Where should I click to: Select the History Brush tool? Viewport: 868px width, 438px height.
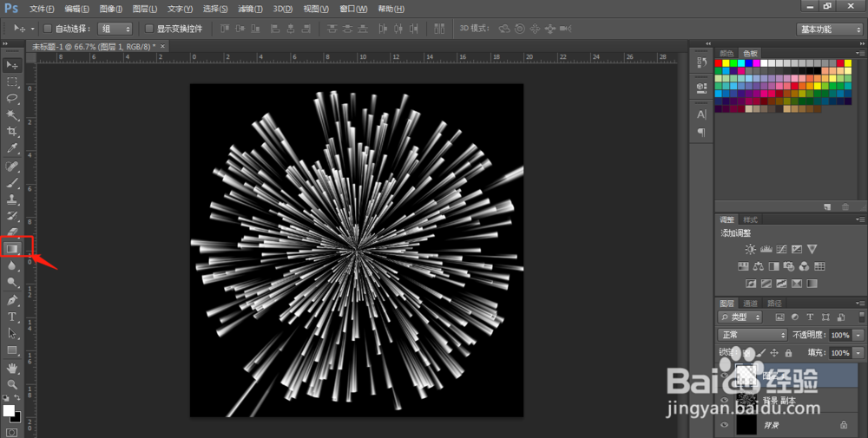click(x=11, y=216)
